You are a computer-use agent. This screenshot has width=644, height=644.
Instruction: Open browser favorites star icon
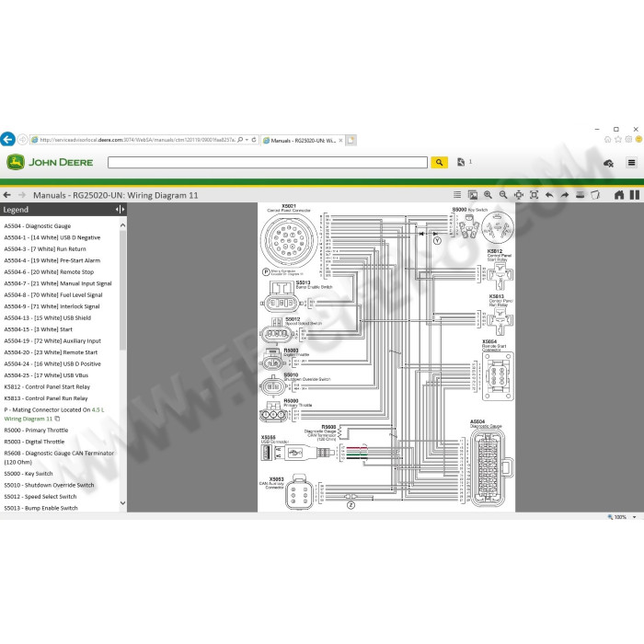pyautogui.click(x=618, y=139)
